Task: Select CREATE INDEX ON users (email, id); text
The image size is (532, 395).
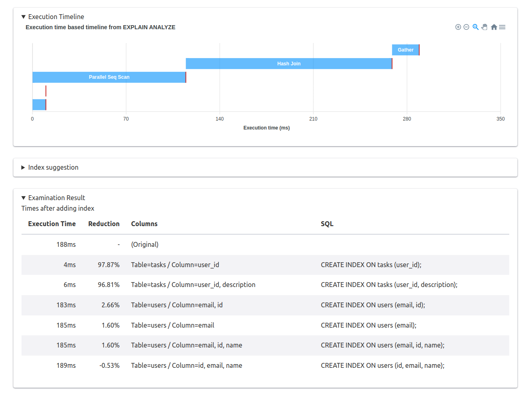Action: (x=373, y=305)
